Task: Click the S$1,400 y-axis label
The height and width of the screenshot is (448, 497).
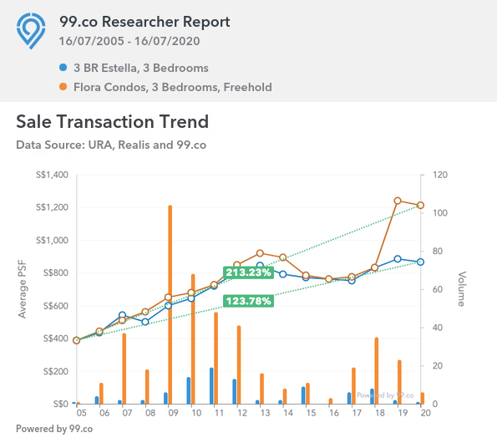Action: pos(52,175)
